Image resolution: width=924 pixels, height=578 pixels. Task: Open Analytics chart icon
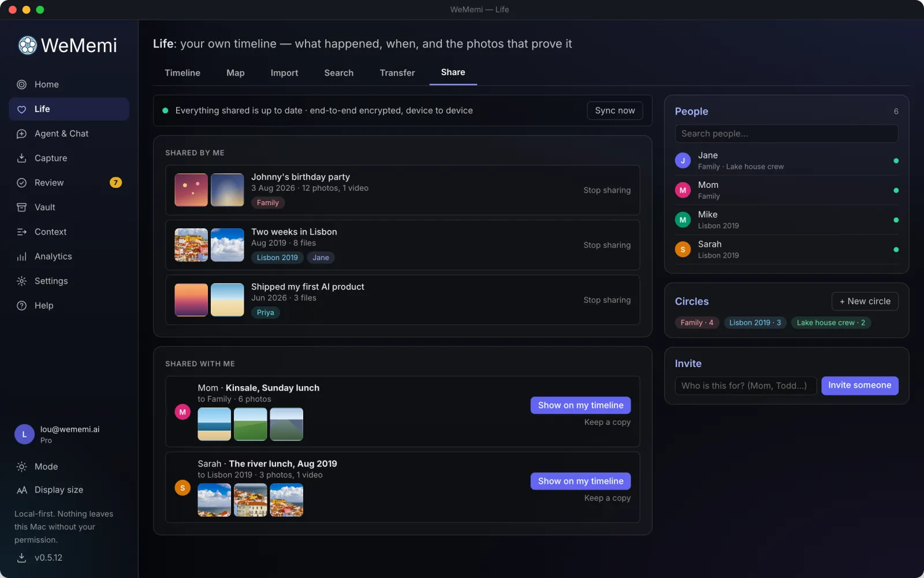[x=21, y=256]
